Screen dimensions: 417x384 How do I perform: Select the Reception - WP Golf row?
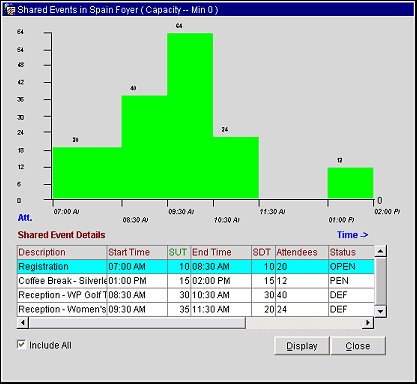pyautogui.click(x=196, y=295)
